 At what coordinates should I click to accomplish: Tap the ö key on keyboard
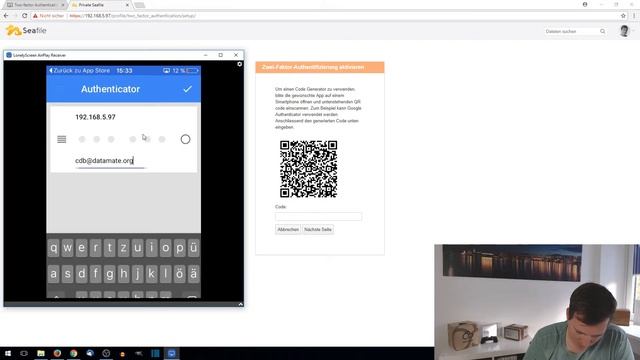(180, 274)
